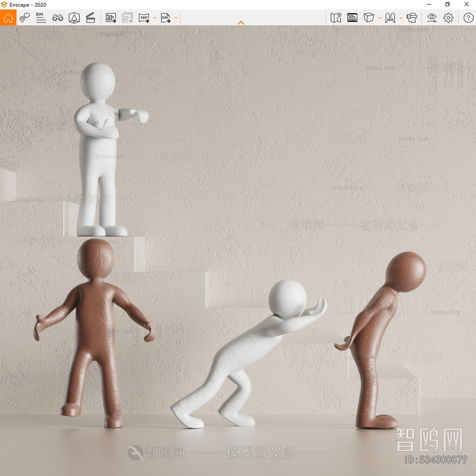Export screenshot using the render image icon
This screenshot has height=476, width=476.
click(111, 18)
